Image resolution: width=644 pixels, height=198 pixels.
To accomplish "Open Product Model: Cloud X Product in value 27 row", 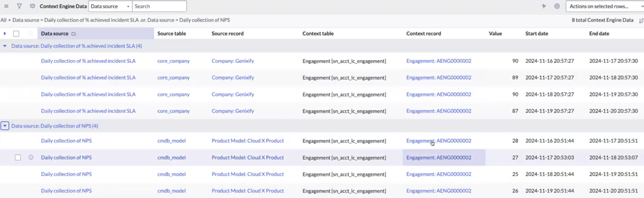I will tap(247, 157).
